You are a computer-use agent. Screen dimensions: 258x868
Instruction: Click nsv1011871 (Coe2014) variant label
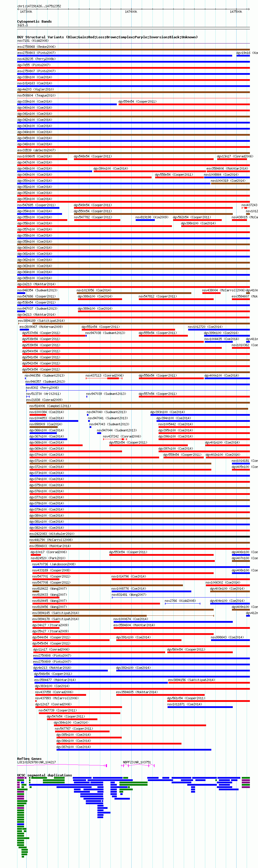click(185, 704)
